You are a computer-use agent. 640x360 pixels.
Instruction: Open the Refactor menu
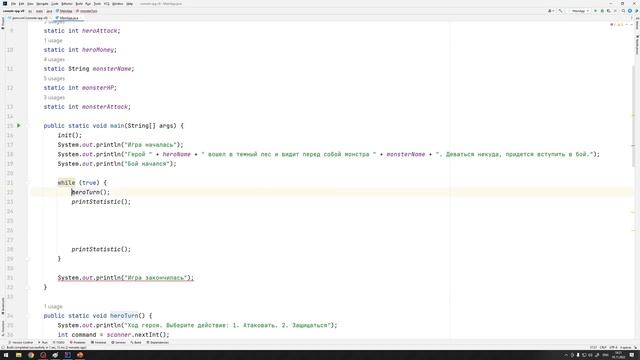click(x=67, y=4)
